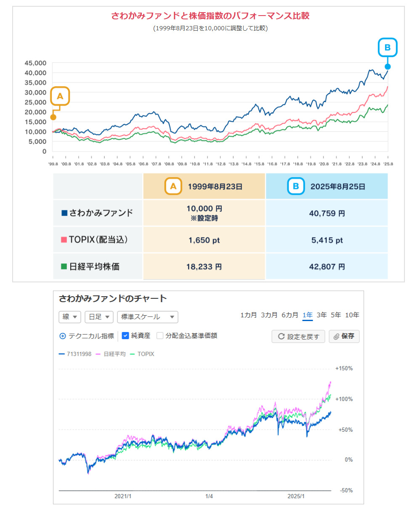Open the 日足 interval dropdown
The height and width of the screenshot is (518, 420).
(99, 317)
